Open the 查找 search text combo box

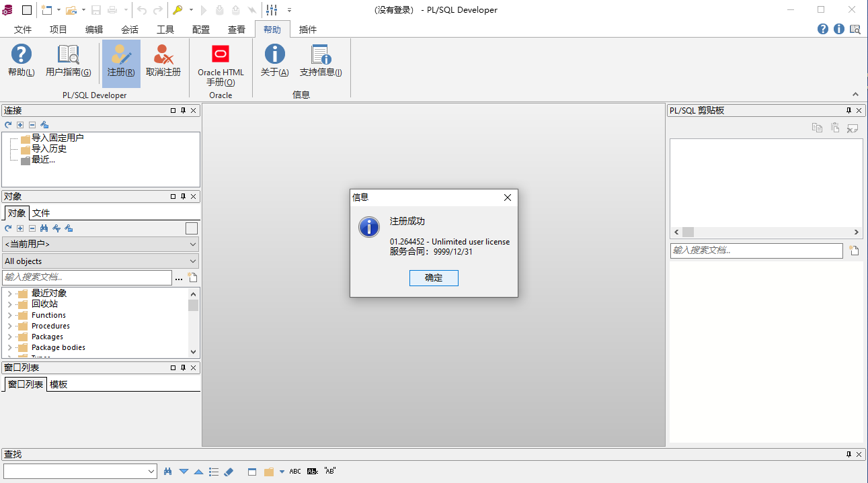click(80, 472)
